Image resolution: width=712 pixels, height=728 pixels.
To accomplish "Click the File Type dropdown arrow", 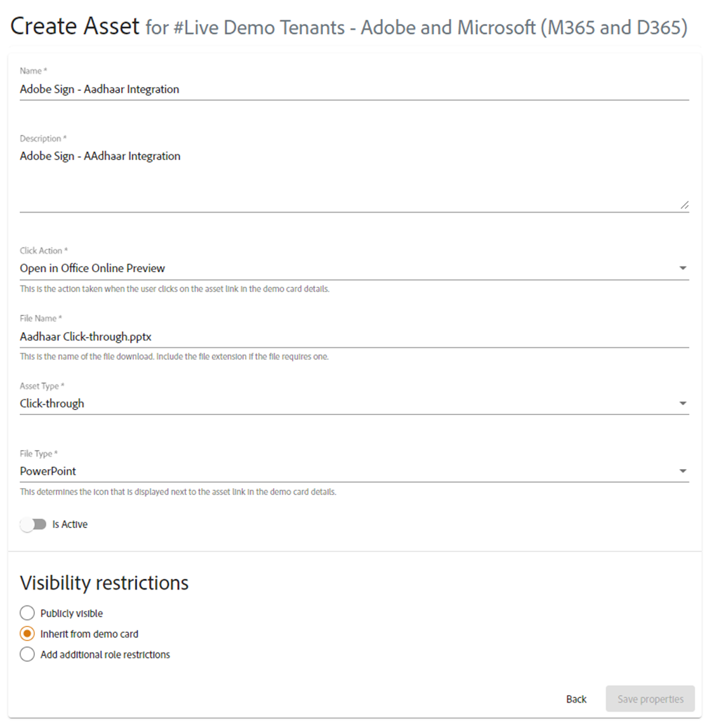I will 683,471.
